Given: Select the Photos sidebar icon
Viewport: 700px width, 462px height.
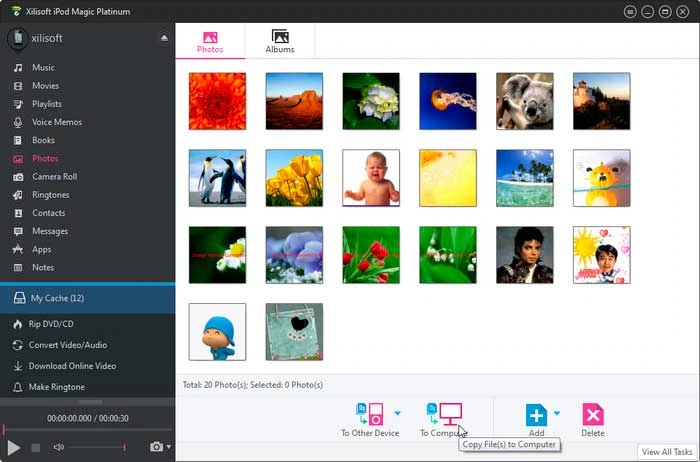Looking at the screenshot, I should (x=18, y=159).
